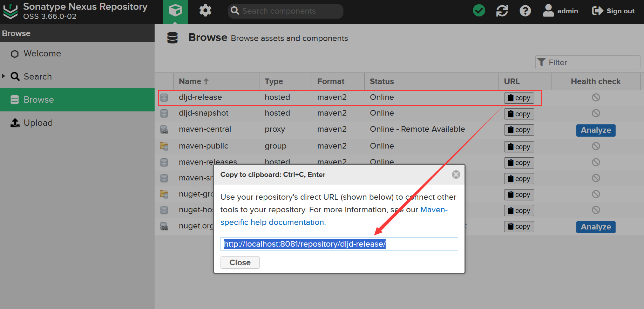This screenshot has height=309, width=644.
Task: Click the disabled health check icon for dljd-release
Action: click(596, 97)
